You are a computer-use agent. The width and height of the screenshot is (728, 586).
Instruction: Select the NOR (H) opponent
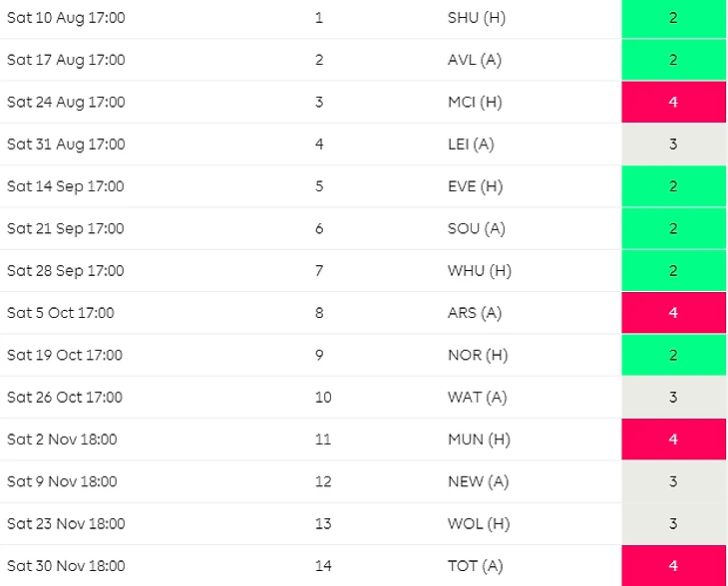pos(478,356)
